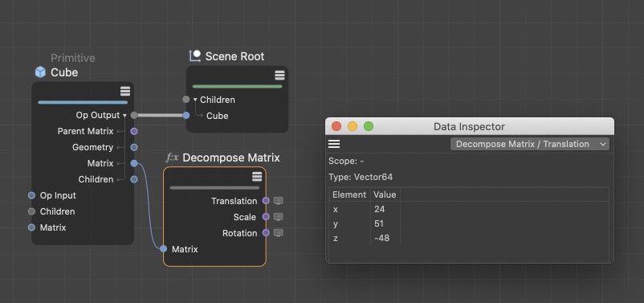Image resolution: width=644 pixels, height=303 pixels.
Task: Click the Cube node blue color bar
Action: tap(83, 102)
